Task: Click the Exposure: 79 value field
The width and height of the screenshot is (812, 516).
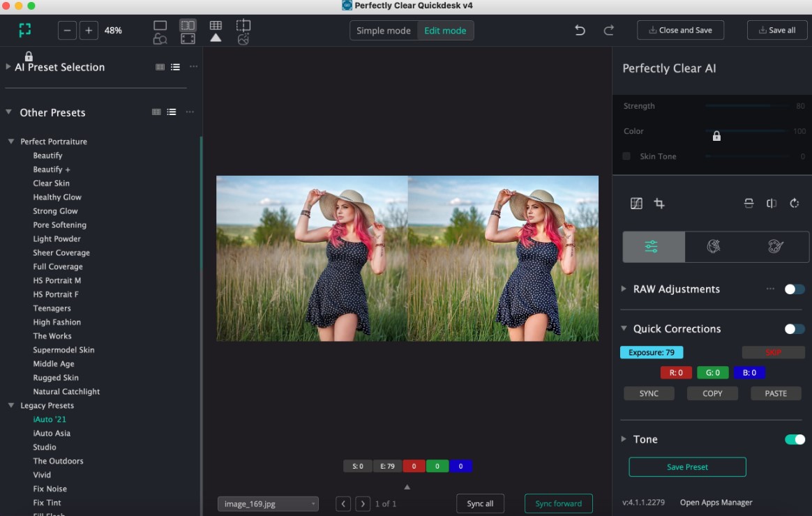Action: [652, 352]
